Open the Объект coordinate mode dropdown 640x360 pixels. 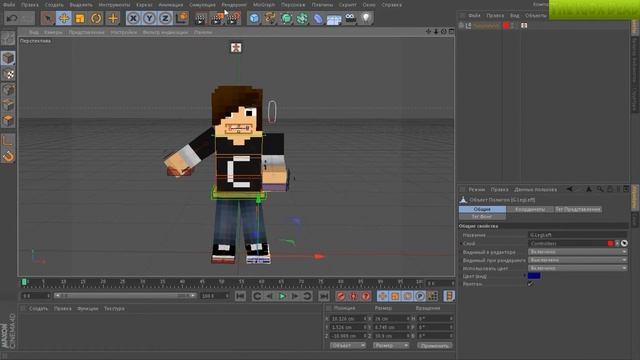coord(348,345)
